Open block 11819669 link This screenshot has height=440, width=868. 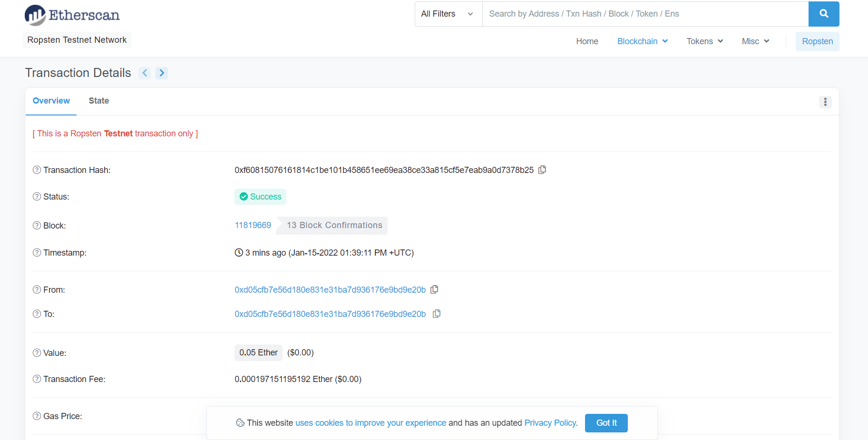tap(253, 225)
